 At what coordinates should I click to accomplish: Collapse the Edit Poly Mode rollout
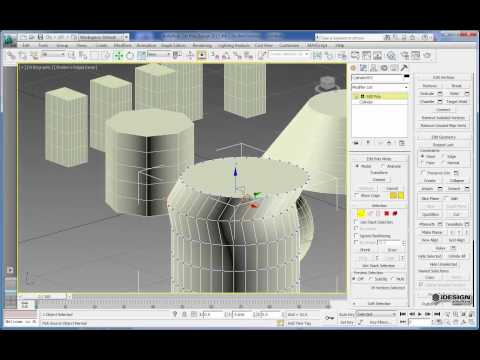pyautogui.click(x=379, y=159)
